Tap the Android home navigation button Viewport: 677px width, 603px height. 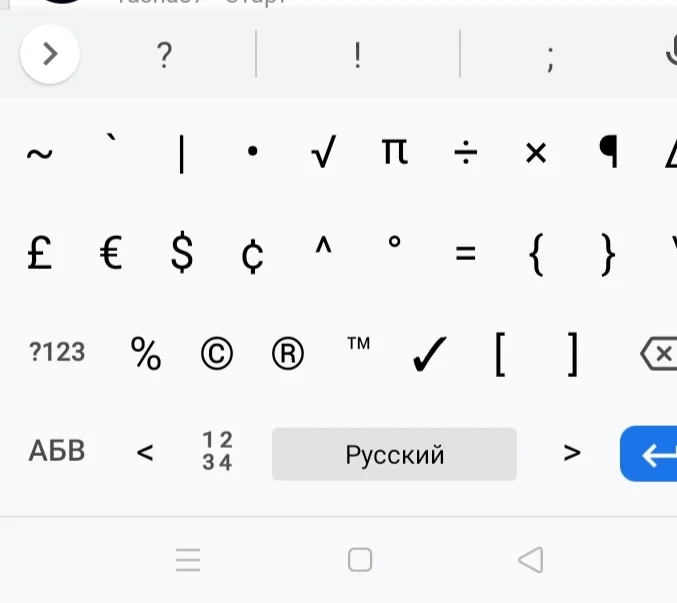[360, 560]
